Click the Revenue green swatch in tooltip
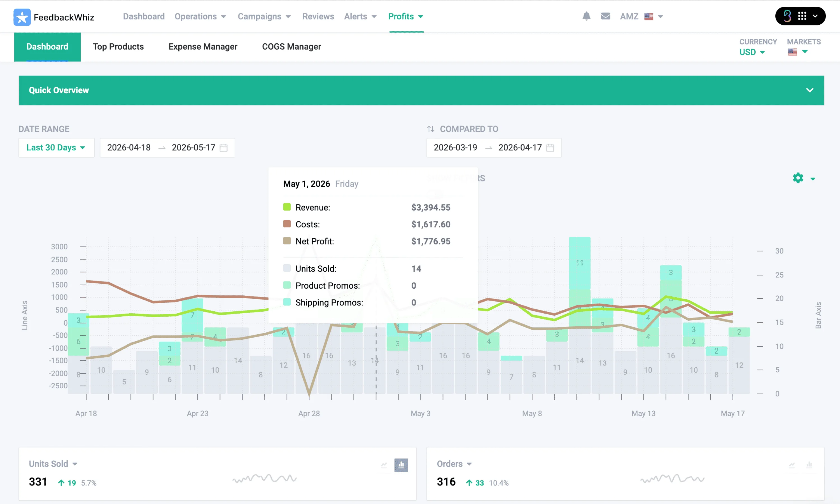 pyautogui.click(x=287, y=207)
